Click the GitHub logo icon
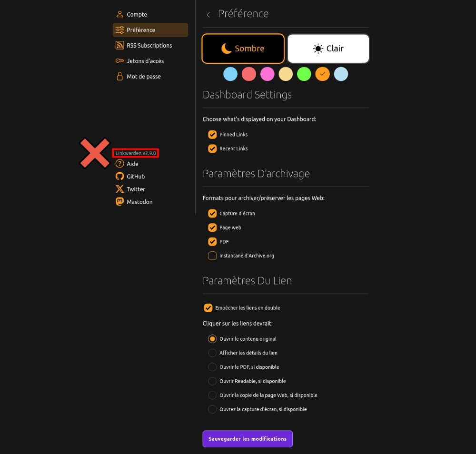The height and width of the screenshot is (454, 476). click(x=119, y=177)
